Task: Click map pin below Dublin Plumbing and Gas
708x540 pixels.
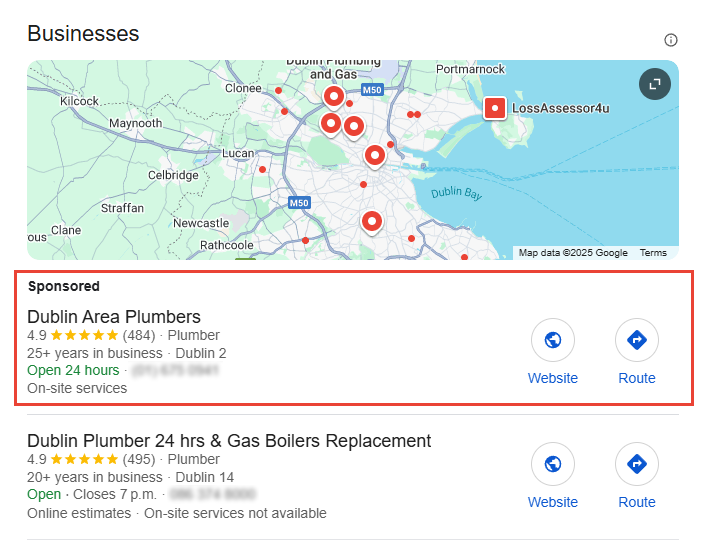Action: 335,97
